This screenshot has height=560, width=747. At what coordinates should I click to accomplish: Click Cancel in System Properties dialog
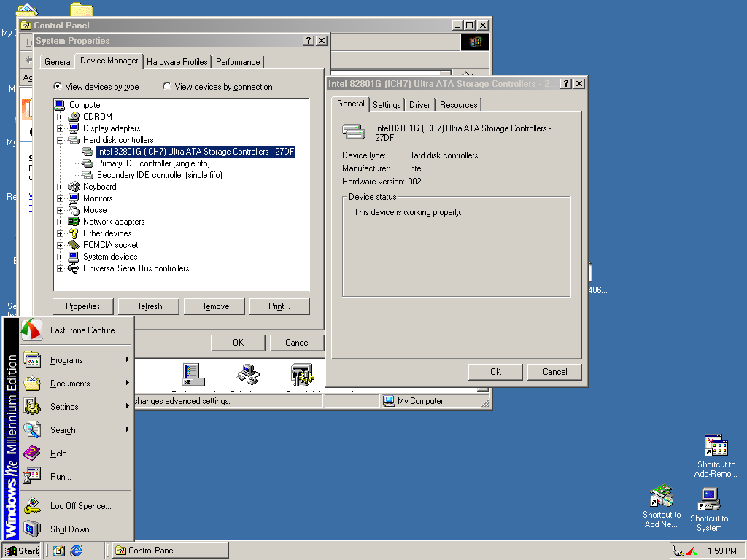click(x=298, y=343)
